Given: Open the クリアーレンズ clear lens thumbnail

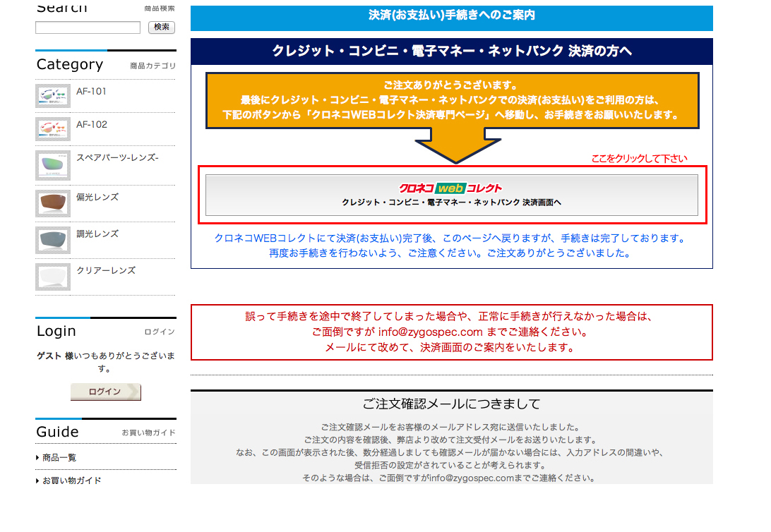Looking at the screenshot, I should 53,277.
